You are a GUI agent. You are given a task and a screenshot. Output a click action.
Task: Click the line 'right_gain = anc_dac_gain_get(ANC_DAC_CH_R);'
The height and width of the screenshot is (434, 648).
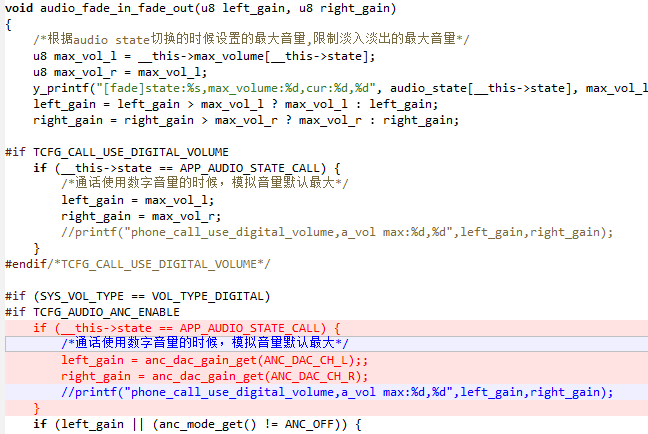[x=214, y=376]
